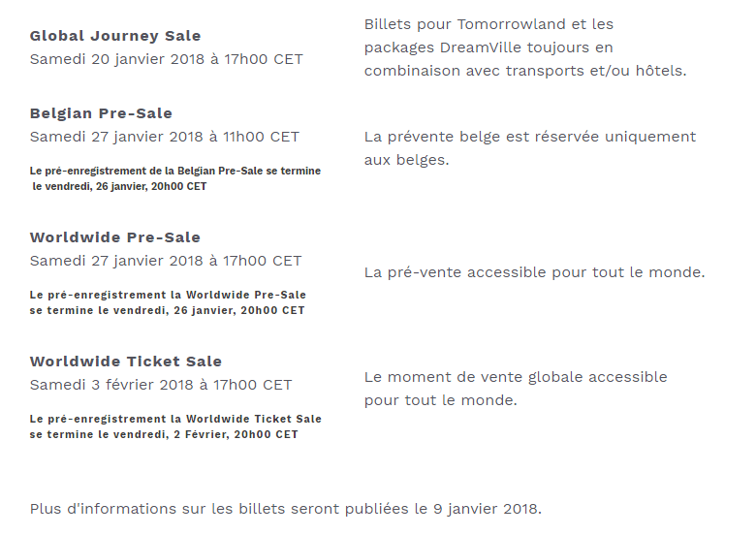Click the Belgian Pre-Sale pre-registration note
This screenshot has width=756, height=535.
coord(175,178)
